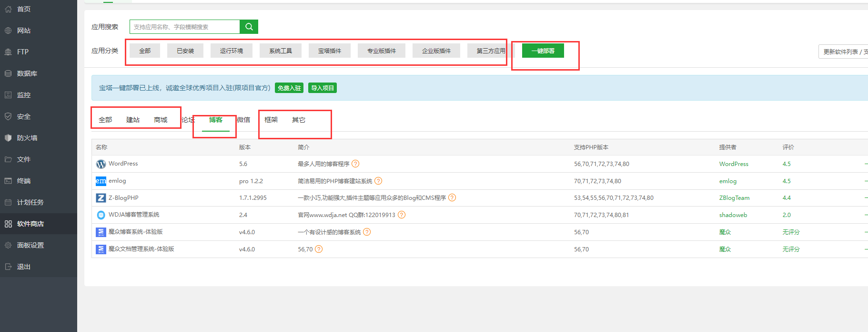Click the green search magnifier button
This screenshot has width=868, height=332.
tap(249, 27)
